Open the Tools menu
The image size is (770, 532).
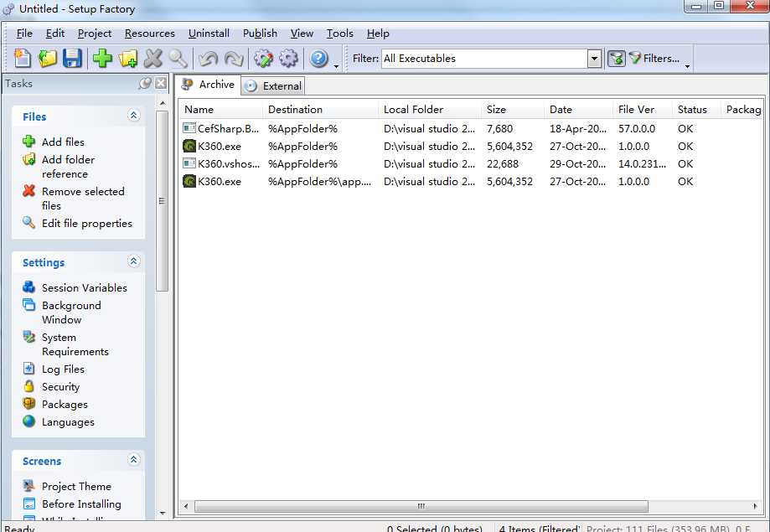(340, 34)
